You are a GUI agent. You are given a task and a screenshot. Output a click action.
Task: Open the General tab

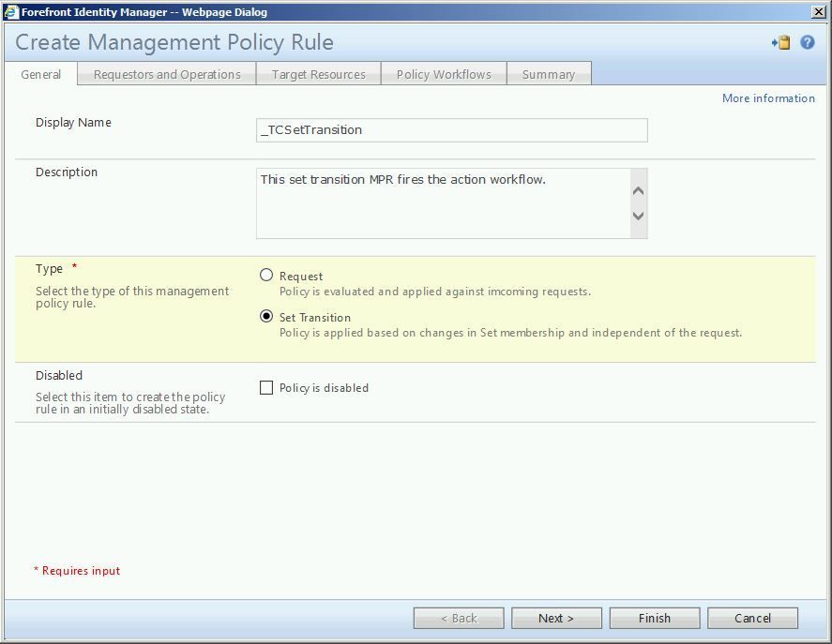41,74
